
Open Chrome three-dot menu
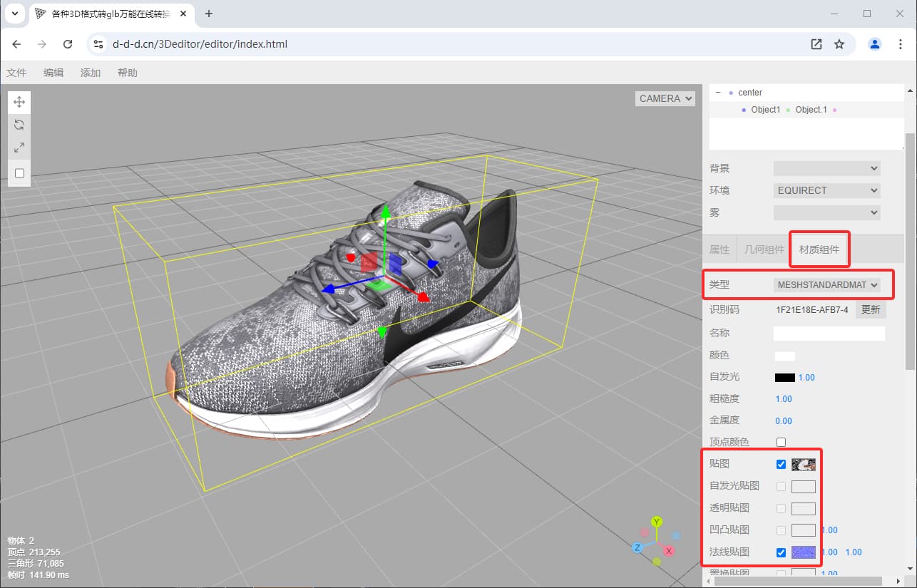click(901, 44)
